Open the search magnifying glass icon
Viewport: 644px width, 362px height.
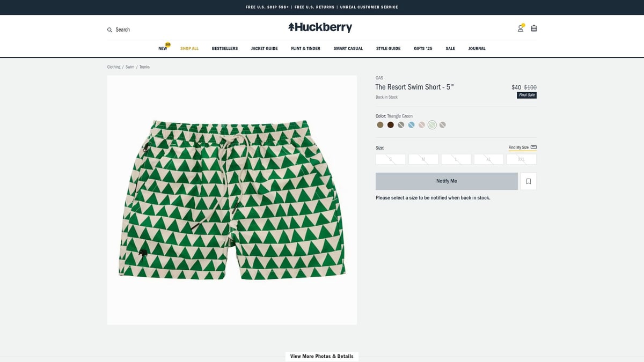[110, 29]
